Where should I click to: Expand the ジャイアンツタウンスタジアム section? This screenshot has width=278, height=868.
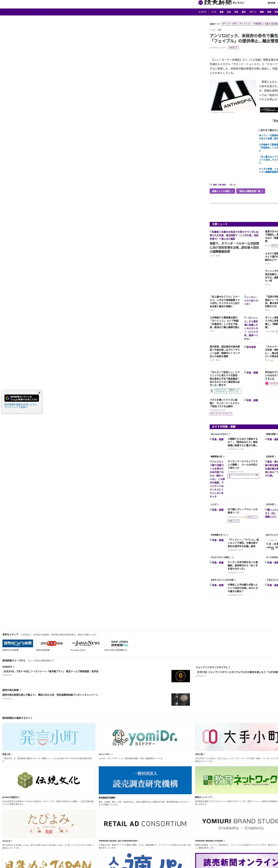[213, 667]
